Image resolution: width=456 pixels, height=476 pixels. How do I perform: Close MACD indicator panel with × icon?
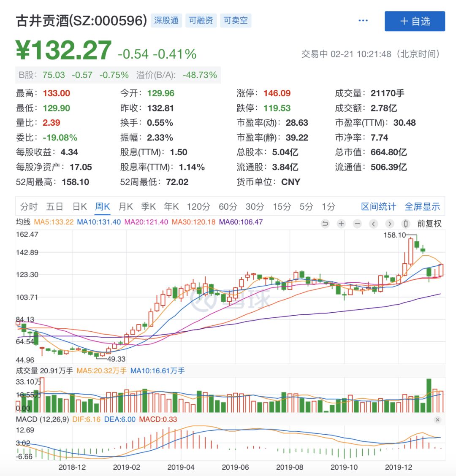437,420
